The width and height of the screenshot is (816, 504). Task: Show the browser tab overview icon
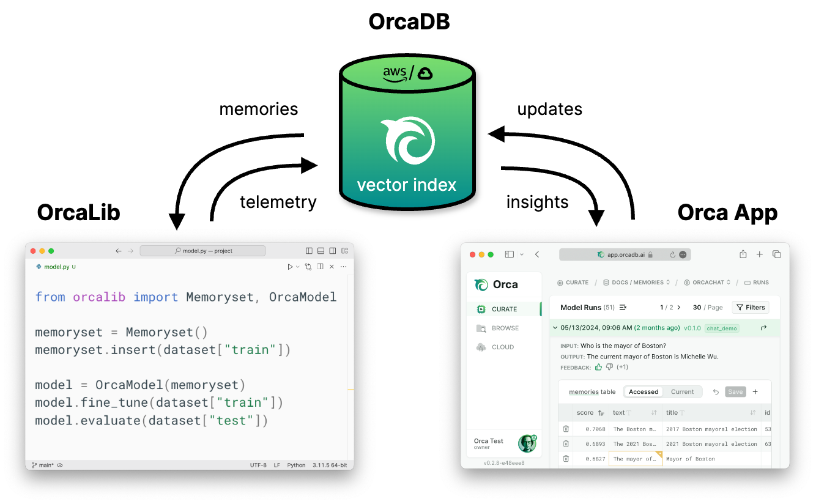776,254
